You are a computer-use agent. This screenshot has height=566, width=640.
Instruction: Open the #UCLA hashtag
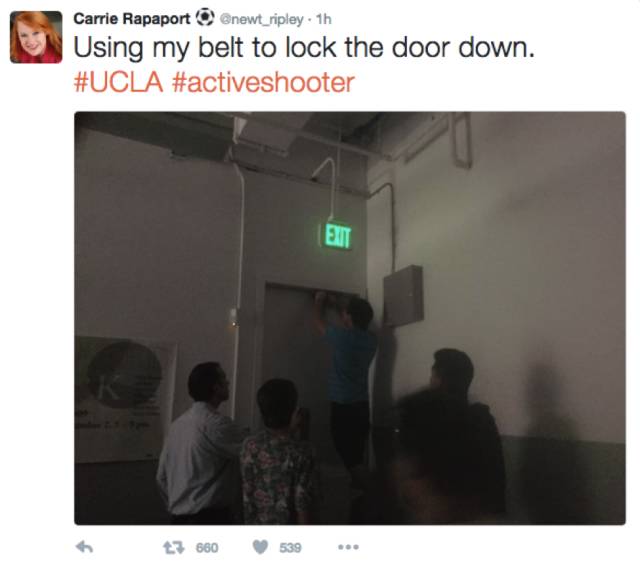coord(118,82)
